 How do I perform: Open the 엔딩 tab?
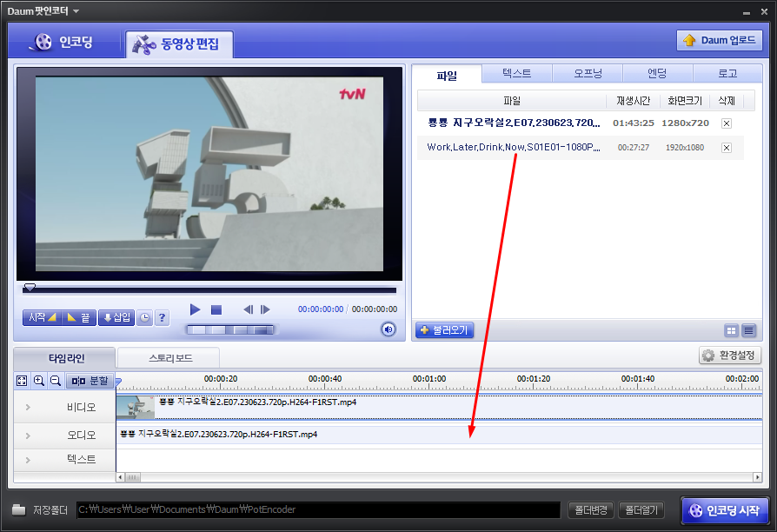click(658, 73)
